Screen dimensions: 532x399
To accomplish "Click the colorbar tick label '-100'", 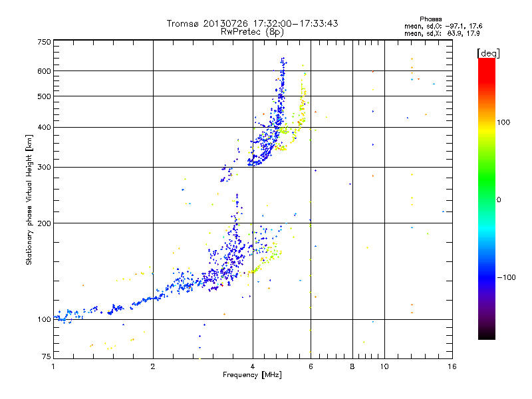I will click(x=506, y=277).
